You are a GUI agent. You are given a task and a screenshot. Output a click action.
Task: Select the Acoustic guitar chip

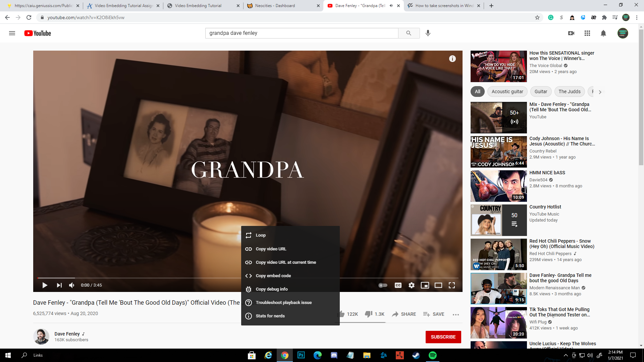pyautogui.click(x=507, y=92)
